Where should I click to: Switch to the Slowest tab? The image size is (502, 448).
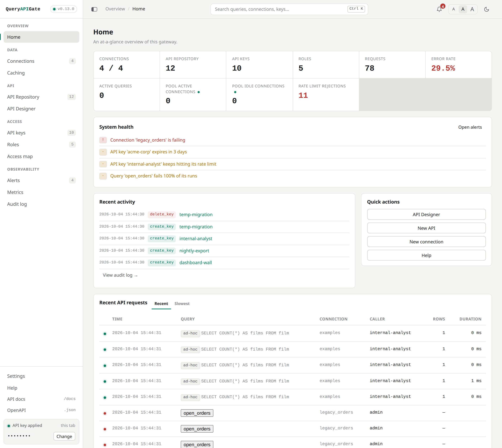[182, 304]
